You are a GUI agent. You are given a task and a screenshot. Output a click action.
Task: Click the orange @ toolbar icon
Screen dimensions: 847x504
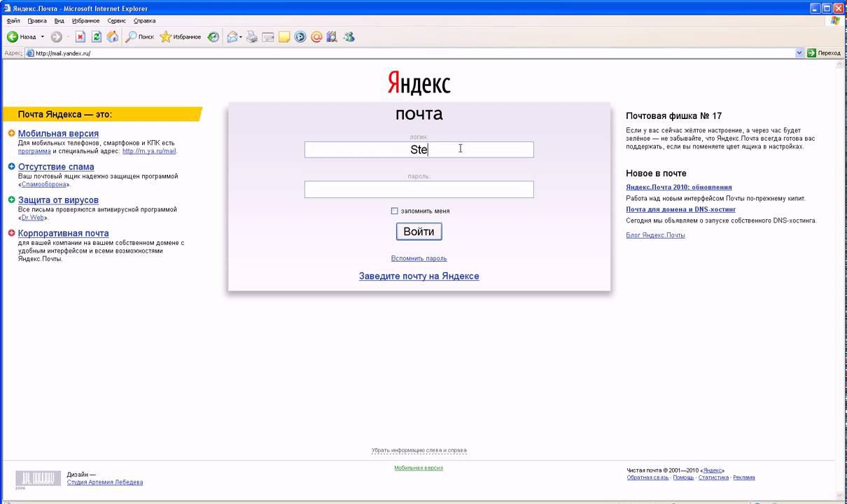[316, 37]
